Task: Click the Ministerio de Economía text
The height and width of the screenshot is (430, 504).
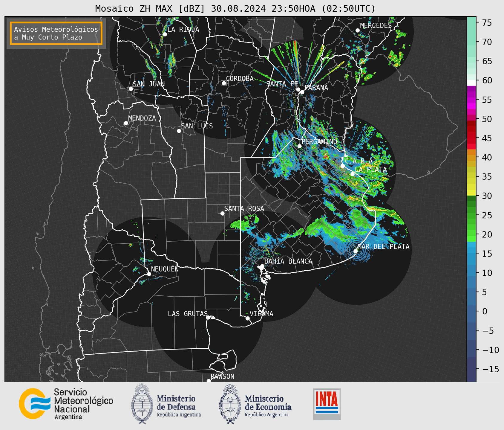Action: (268, 406)
